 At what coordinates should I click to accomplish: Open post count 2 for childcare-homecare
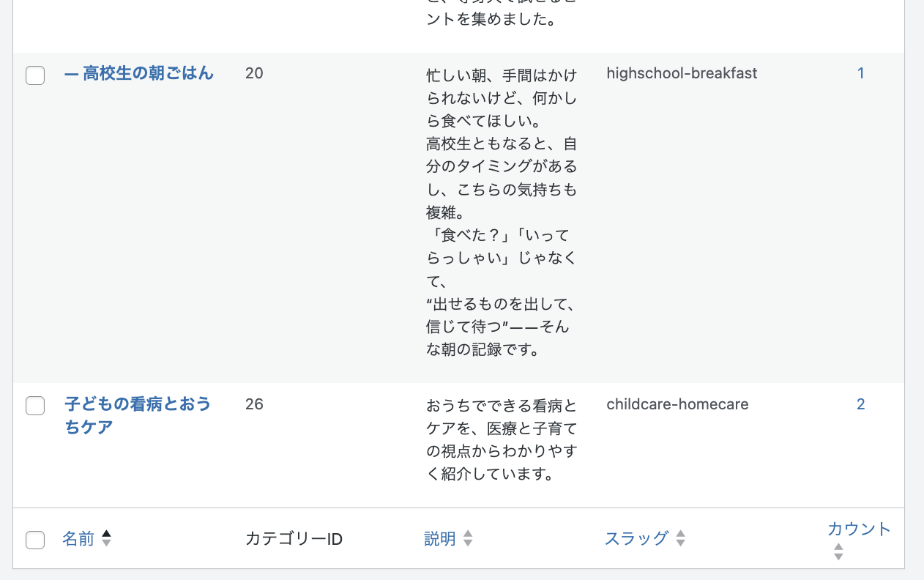pos(861,404)
